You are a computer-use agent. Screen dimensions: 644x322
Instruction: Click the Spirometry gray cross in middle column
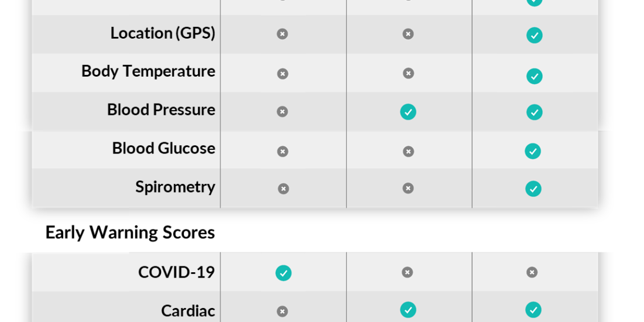(408, 188)
